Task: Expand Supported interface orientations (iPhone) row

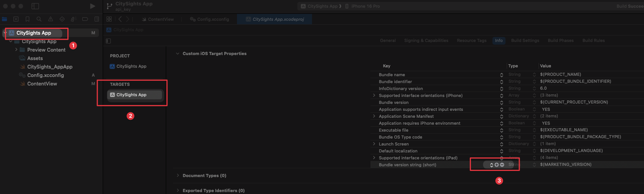Action: [374, 95]
